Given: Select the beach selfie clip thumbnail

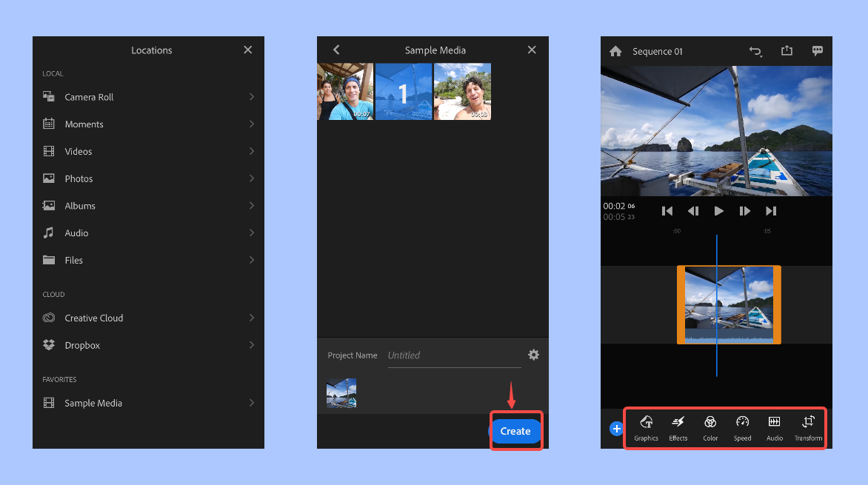Looking at the screenshot, I should [462, 91].
